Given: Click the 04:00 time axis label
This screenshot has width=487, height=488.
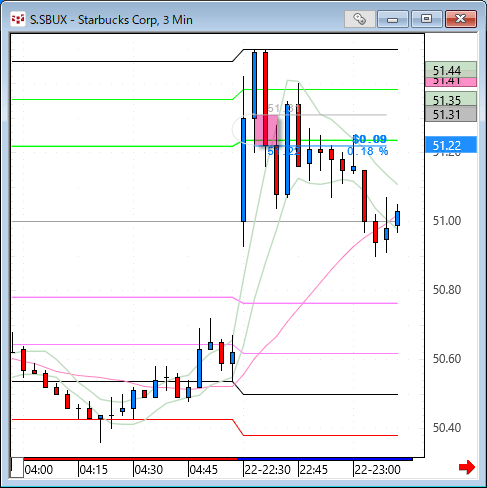Looking at the screenshot, I should pos(39,470).
